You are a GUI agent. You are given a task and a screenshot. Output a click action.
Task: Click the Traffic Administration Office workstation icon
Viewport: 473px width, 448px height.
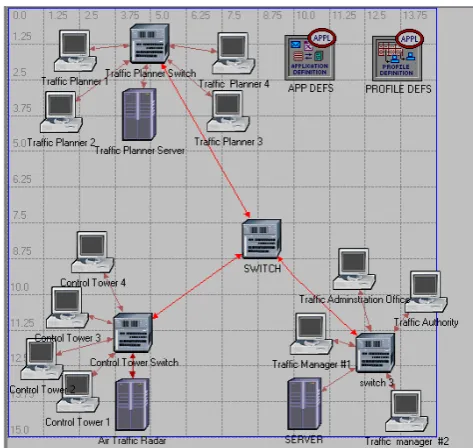pyautogui.click(x=354, y=269)
